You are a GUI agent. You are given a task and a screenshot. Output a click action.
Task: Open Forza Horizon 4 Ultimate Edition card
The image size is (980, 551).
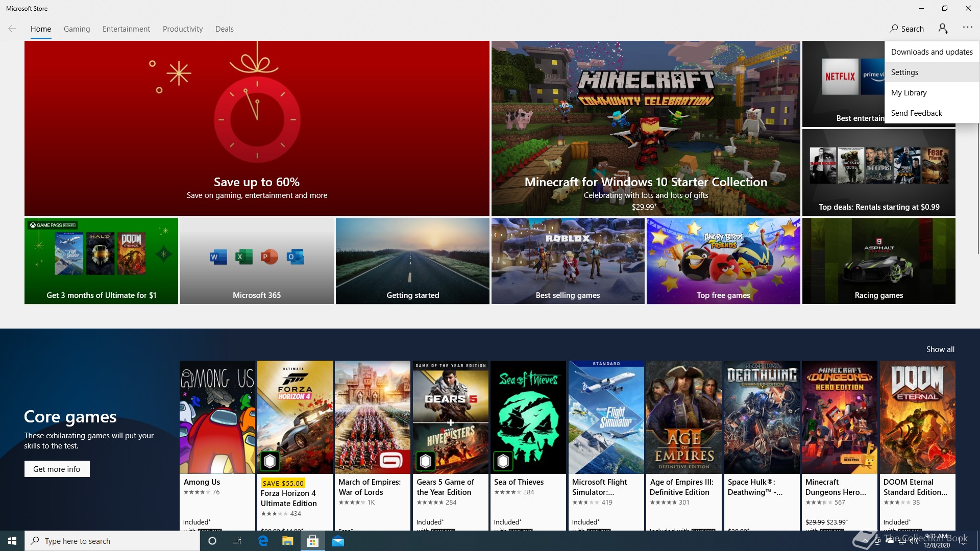click(x=295, y=445)
